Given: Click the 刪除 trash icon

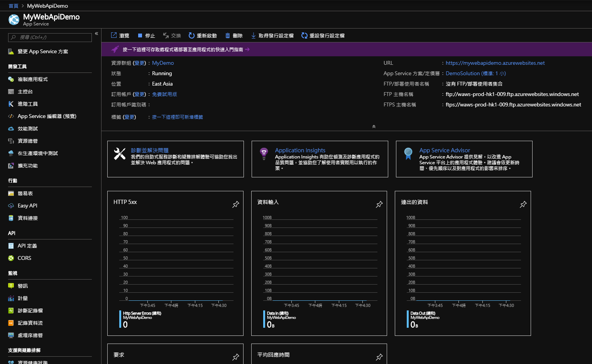Looking at the screenshot, I should (228, 35).
